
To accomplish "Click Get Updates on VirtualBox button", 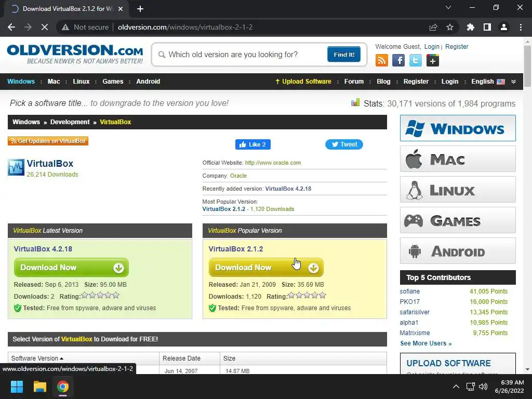I will coord(48,141).
